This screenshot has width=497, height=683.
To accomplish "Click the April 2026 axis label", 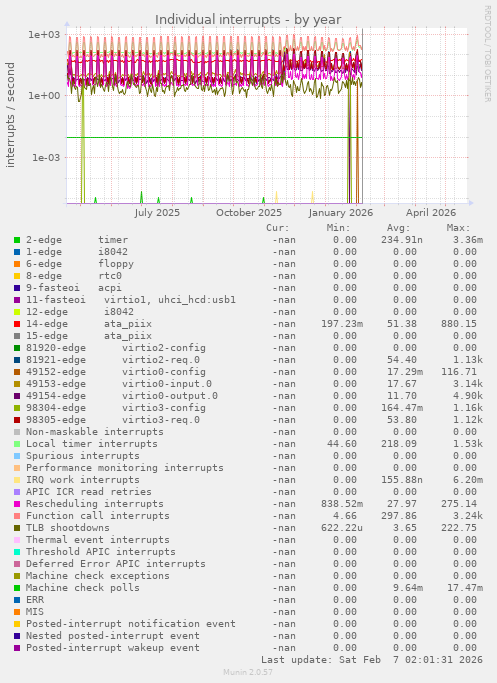I will click(x=431, y=213).
